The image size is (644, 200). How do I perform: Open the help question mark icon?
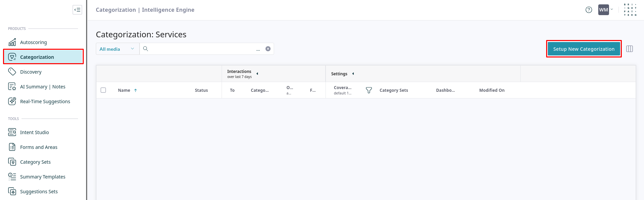(x=589, y=10)
